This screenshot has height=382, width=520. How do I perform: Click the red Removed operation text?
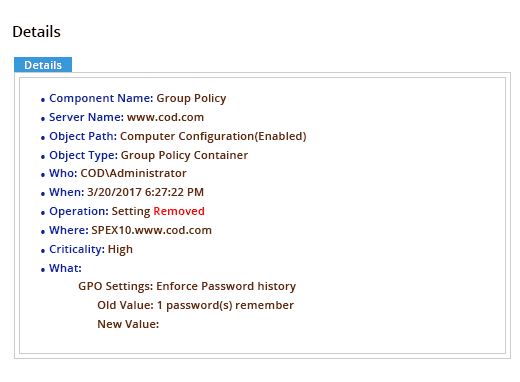179,211
